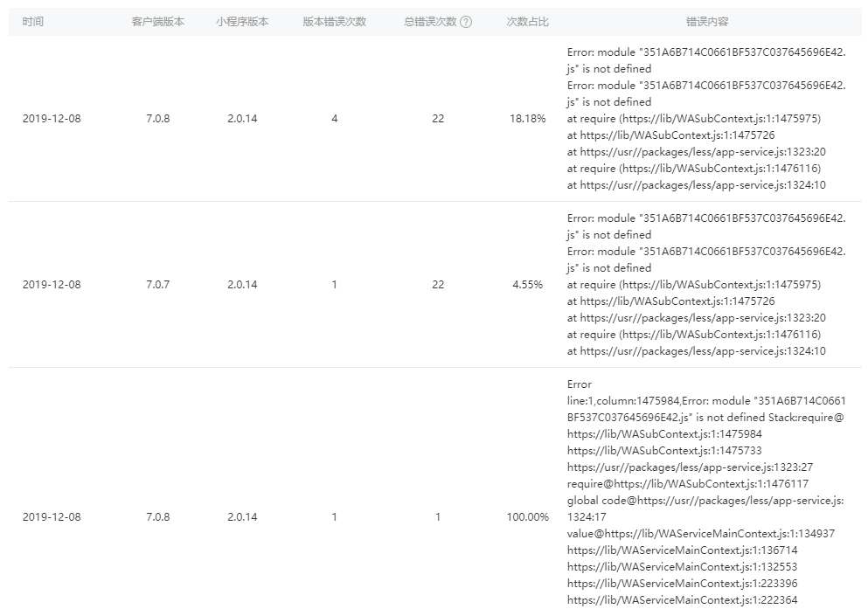Click 2.0.14 in the 18.18% row
868x609 pixels.
[x=242, y=118]
